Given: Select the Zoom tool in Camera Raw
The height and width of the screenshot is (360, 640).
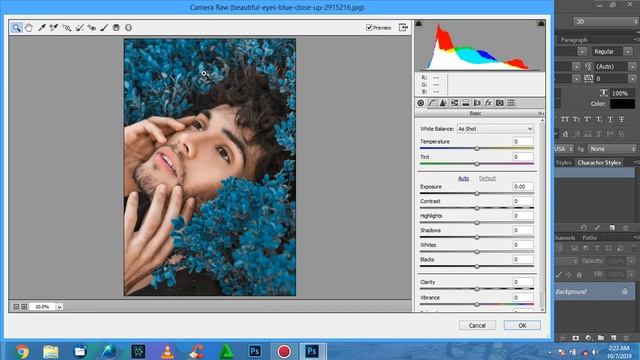Looking at the screenshot, I should click(16, 28).
